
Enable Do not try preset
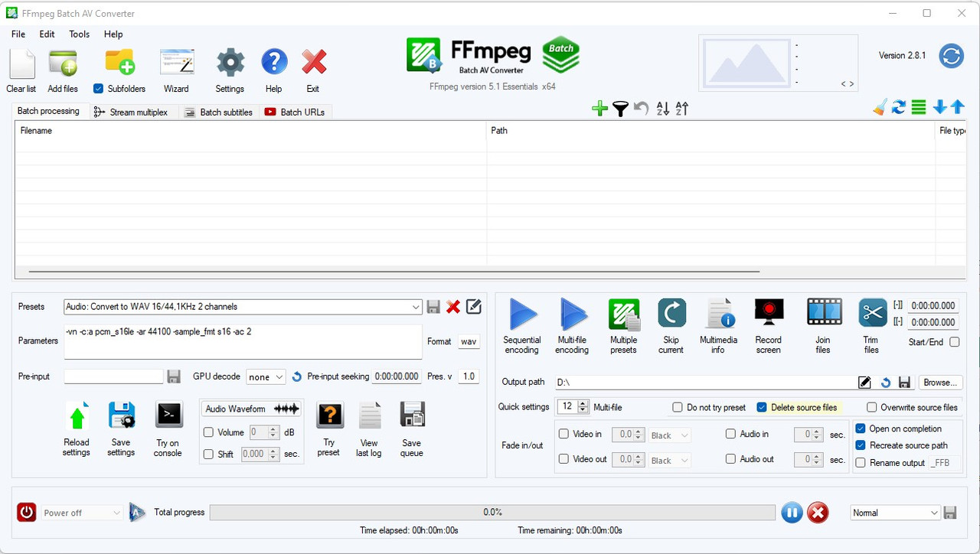tap(678, 407)
